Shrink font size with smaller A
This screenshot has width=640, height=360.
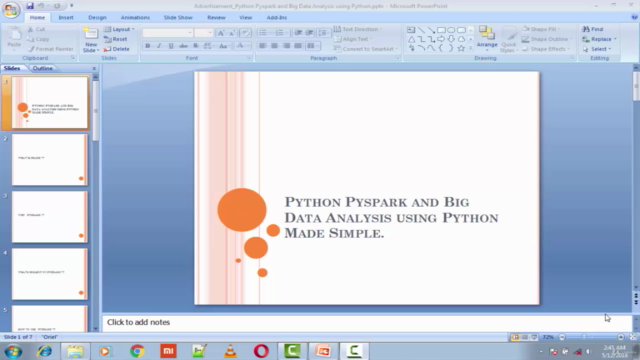tap(231, 33)
